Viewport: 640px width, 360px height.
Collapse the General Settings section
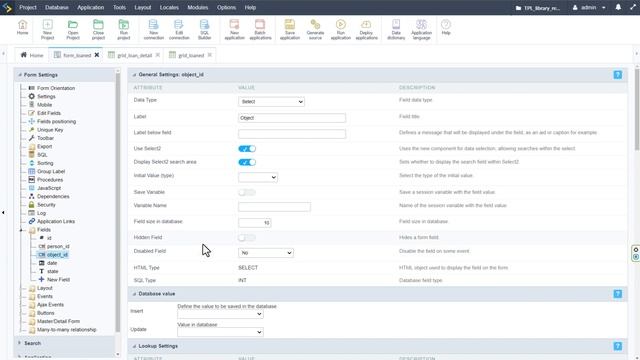click(134, 75)
